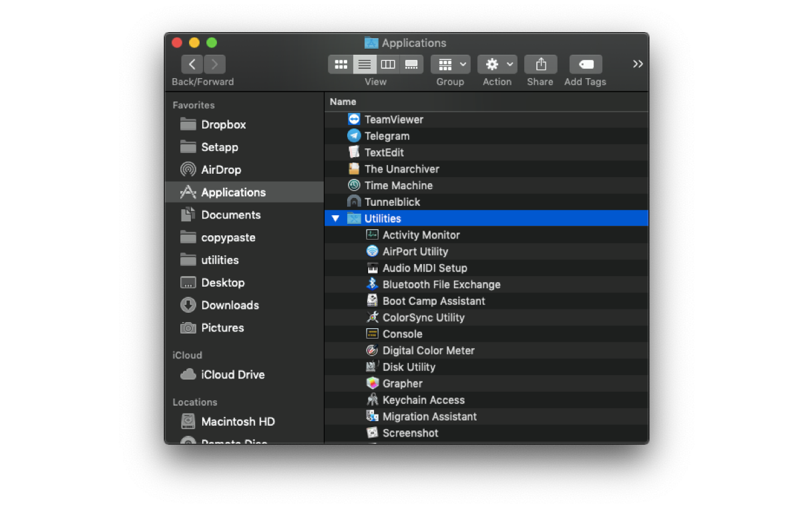Open Documents in the sidebar
Screen dimensions: 812x508
[x=244, y=215]
